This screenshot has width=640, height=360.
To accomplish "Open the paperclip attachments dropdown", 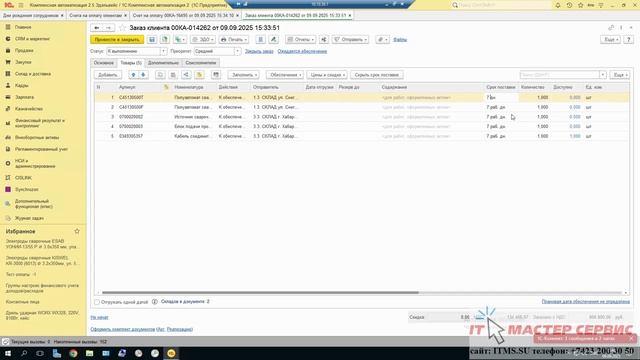I will pos(382,40).
